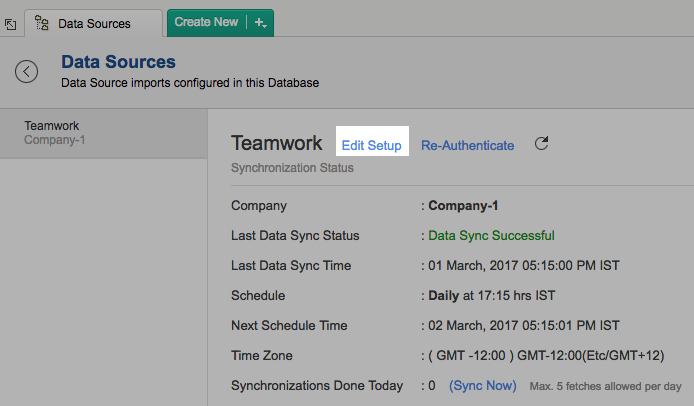Click the Synchronization Status subtitle
Screen dimensions: 694x406
click(x=292, y=168)
